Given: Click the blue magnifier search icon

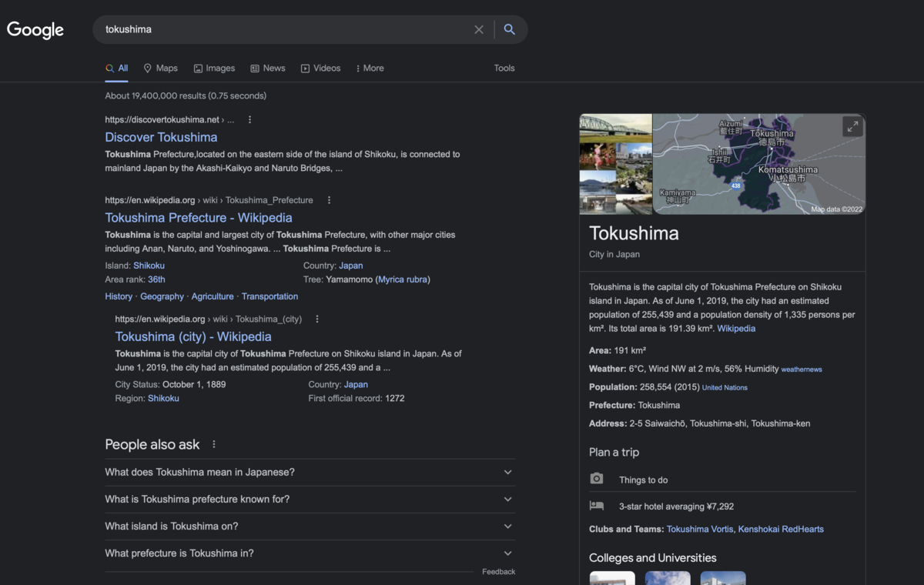Looking at the screenshot, I should click(x=509, y=29).
